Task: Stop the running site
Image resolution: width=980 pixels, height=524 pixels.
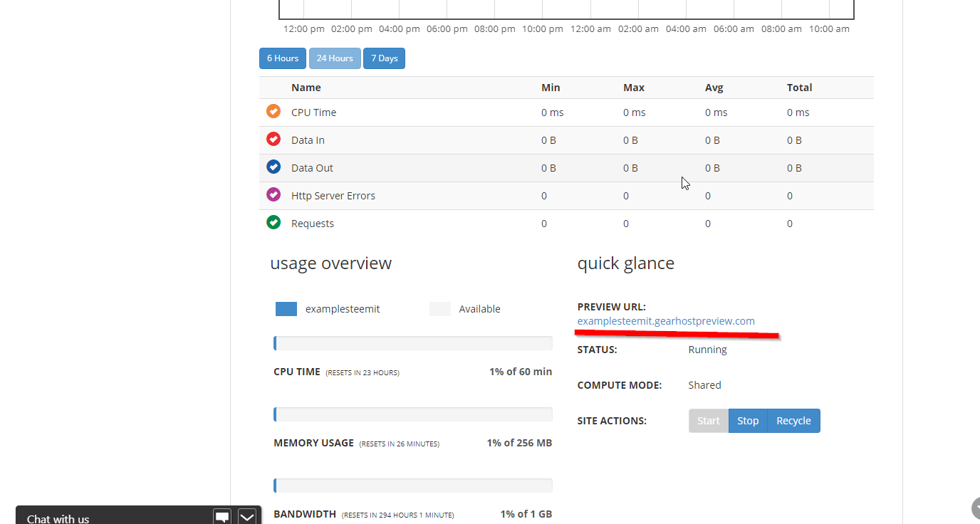Action: tap(748, 421)
